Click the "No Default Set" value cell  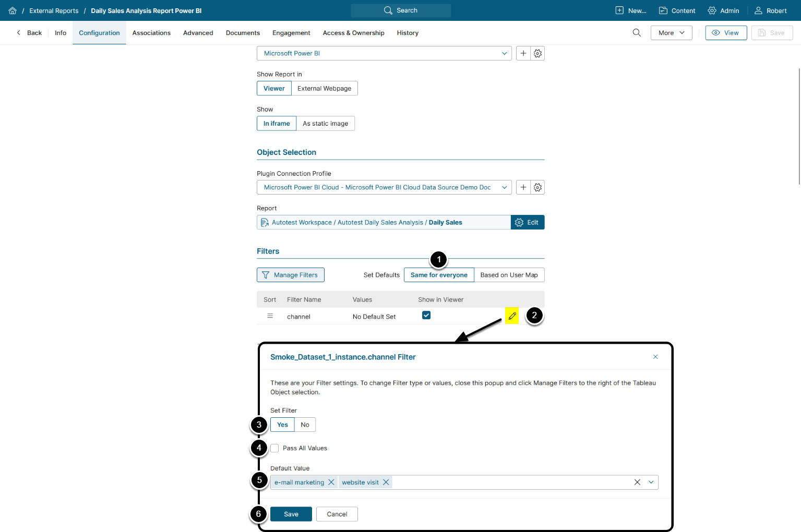point(374,317)
